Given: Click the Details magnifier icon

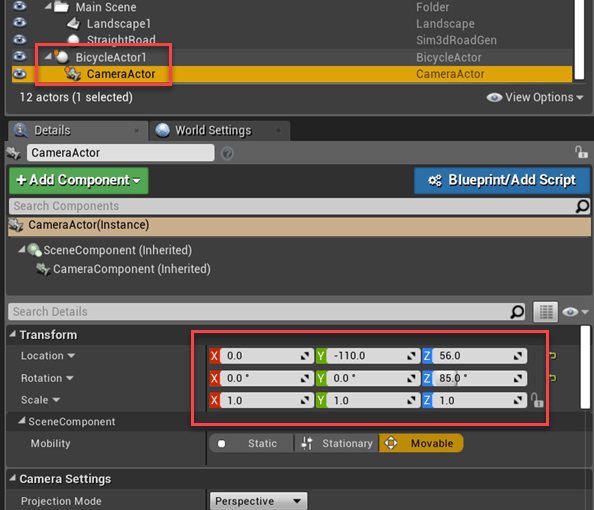Looking at the screenshot, I should click(20, 130).
